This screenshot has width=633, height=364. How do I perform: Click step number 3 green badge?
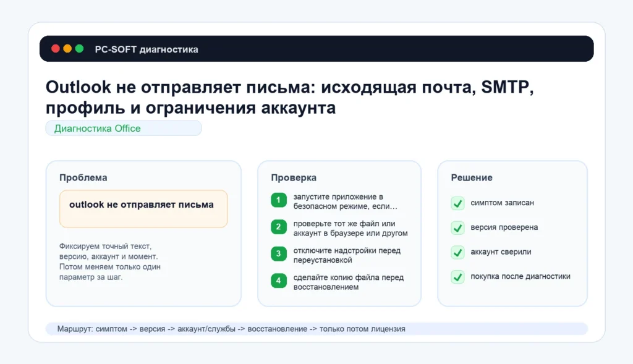pos(279,254)
